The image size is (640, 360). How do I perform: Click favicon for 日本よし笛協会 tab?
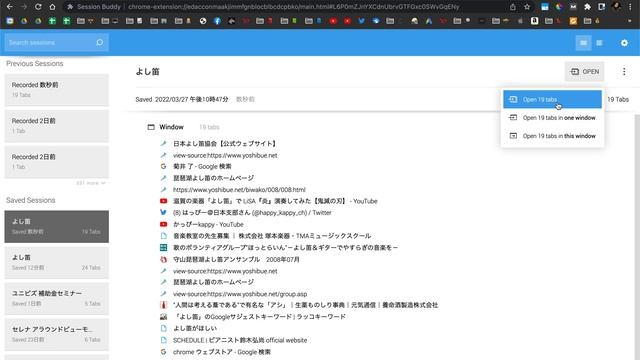[163, 144]
